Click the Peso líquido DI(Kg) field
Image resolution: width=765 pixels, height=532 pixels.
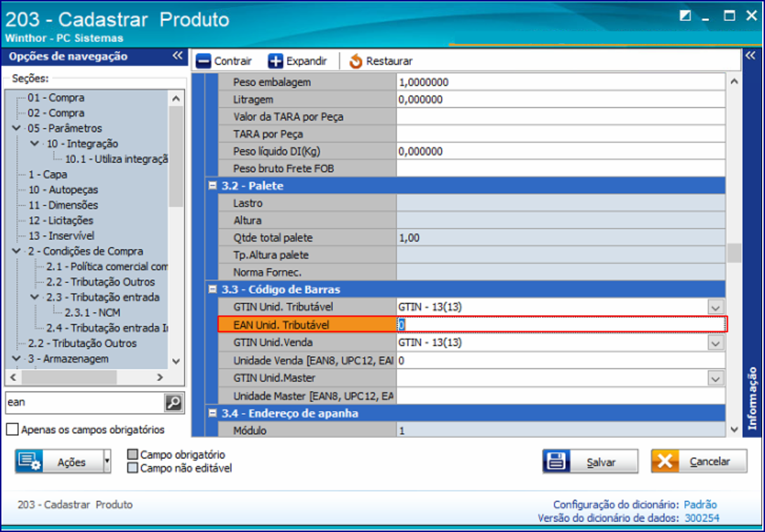pyautogui.click(x=561, y=151)
